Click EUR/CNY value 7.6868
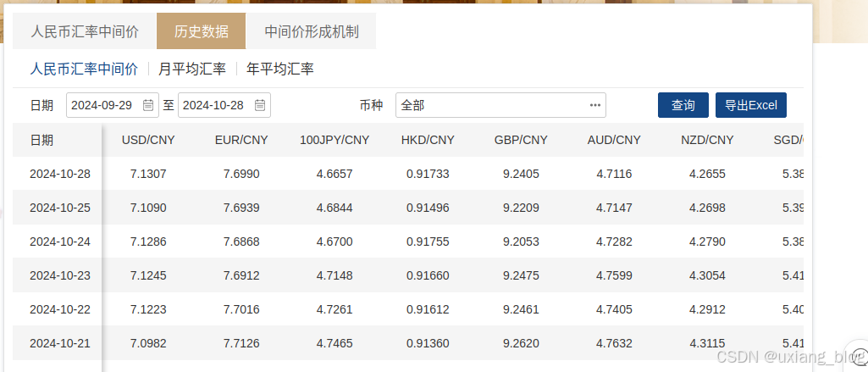 click(241, 242)
